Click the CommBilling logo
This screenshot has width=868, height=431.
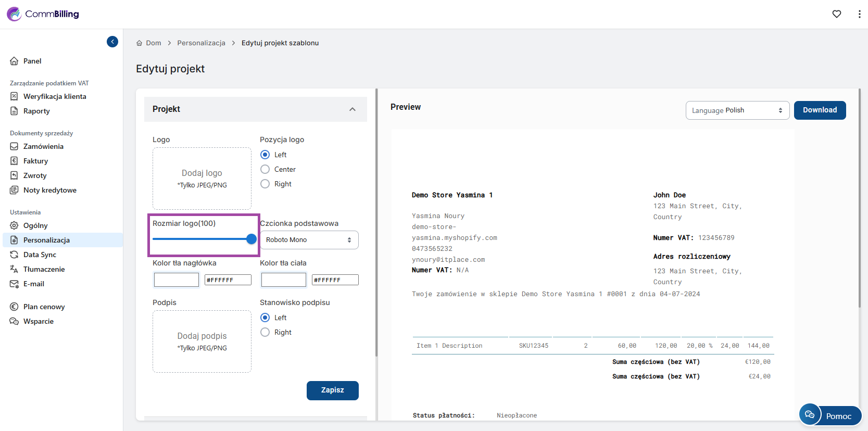pos(43,14)
